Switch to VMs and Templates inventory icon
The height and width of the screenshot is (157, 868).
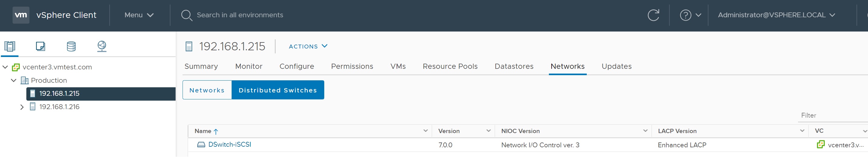41,46
